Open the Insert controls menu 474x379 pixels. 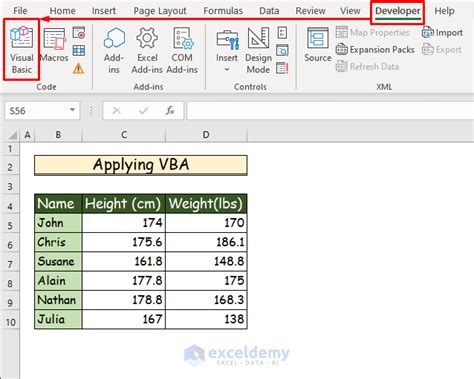pos(227,50)
